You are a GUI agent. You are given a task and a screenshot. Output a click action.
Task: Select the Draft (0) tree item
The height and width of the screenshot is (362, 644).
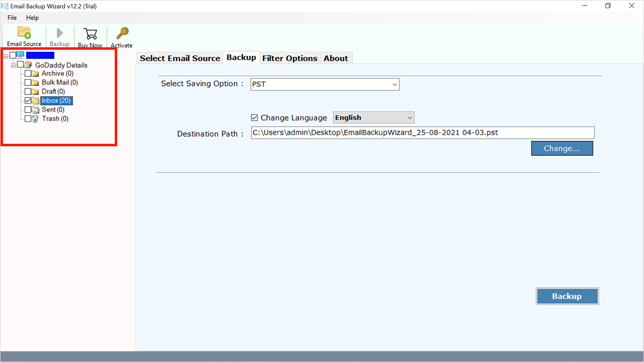(53, 92)
